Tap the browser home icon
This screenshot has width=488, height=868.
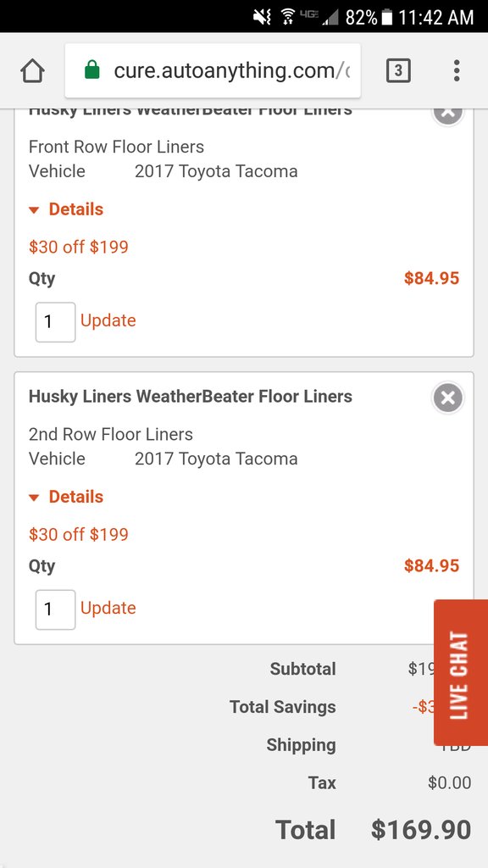32,71
